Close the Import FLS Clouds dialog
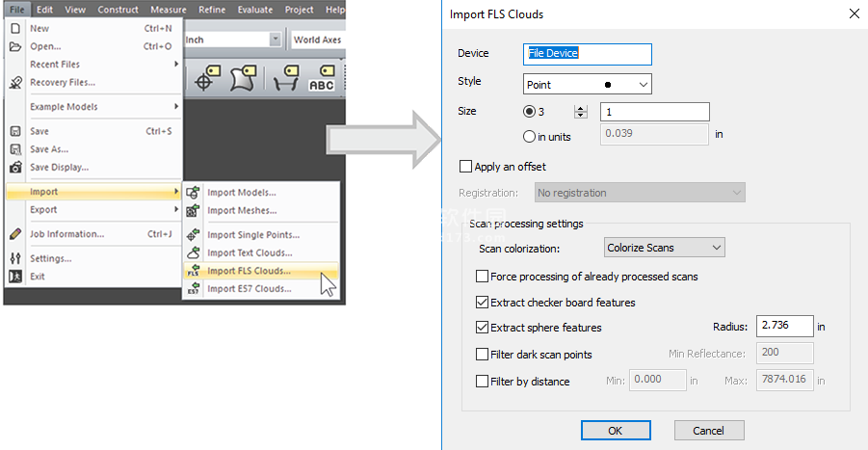 point(855,13)
